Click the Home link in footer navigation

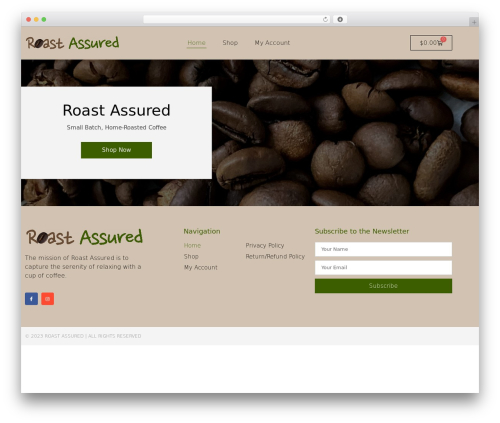(192, 245)
